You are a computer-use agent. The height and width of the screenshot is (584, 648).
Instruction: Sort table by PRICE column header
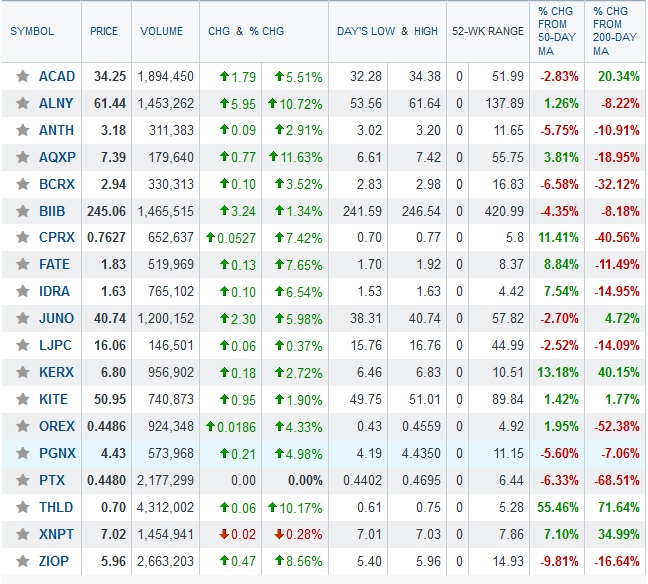point(104,31)
